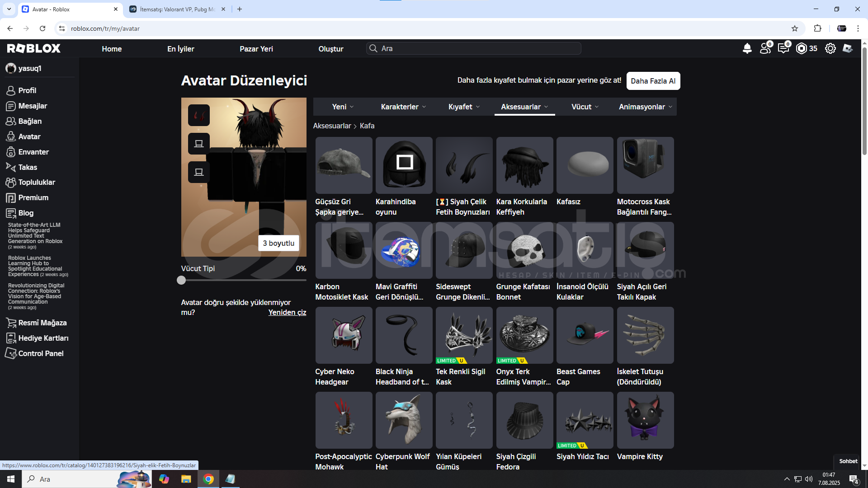Viewport: 868px width, 488px height.
Task: Click the Yeniden çiz link
Action: [x=287, y=312]
